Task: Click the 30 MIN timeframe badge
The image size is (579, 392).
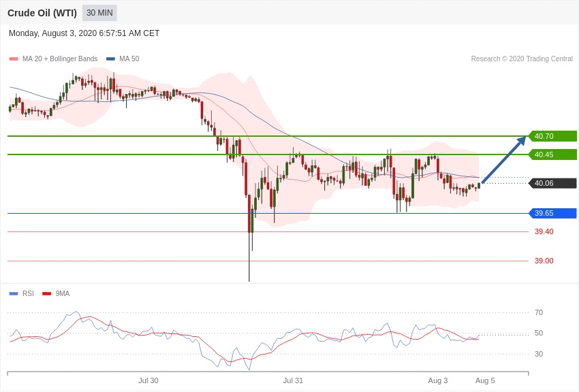Action: click(x=99, y=13)
